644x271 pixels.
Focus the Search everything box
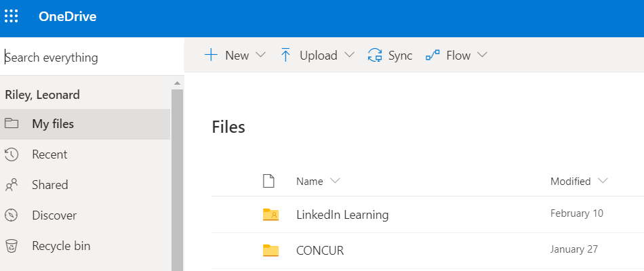[x=92, y=57]
